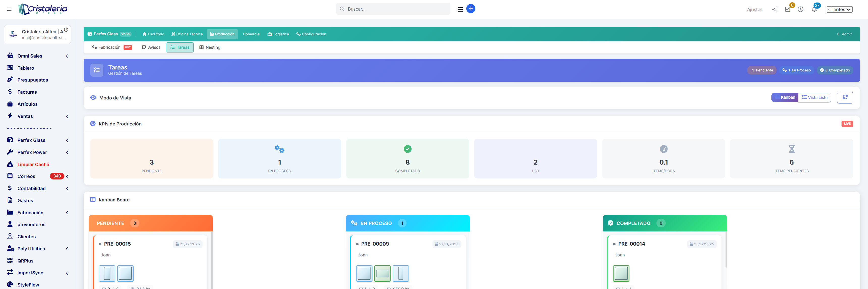Click the blue plus quick-create button

coord(470,9)
